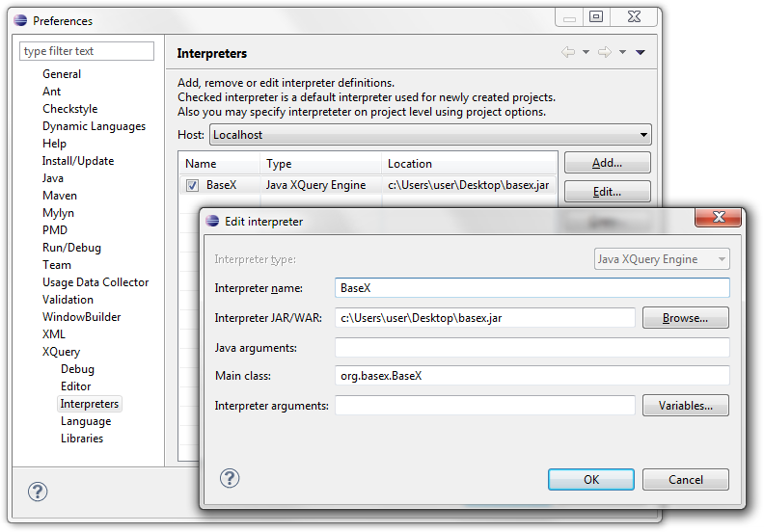The image size is (764, 532).
Task: Open help in the Preferences window
Action: 38,492
